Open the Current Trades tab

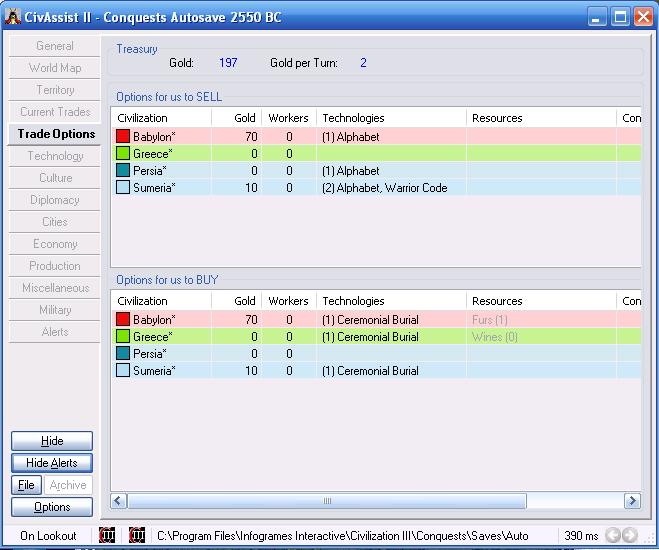point(55,112)
